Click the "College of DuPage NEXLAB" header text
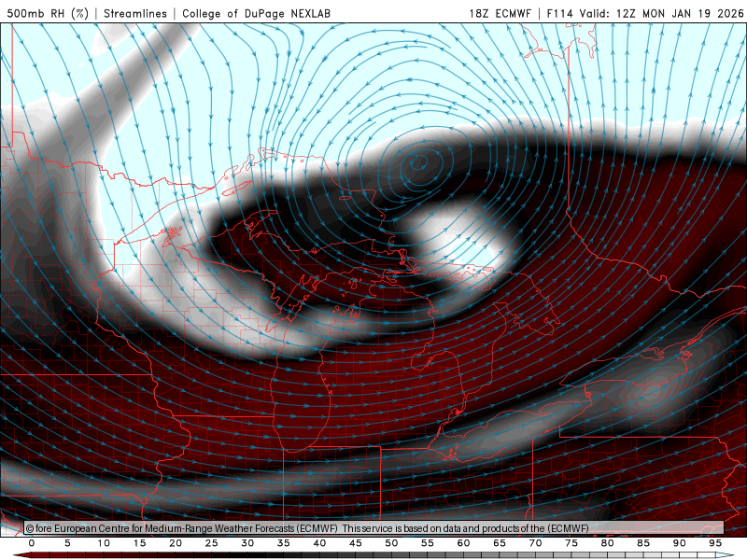Image resolution: width=747 pixels, height=560 pixels. 256,13
